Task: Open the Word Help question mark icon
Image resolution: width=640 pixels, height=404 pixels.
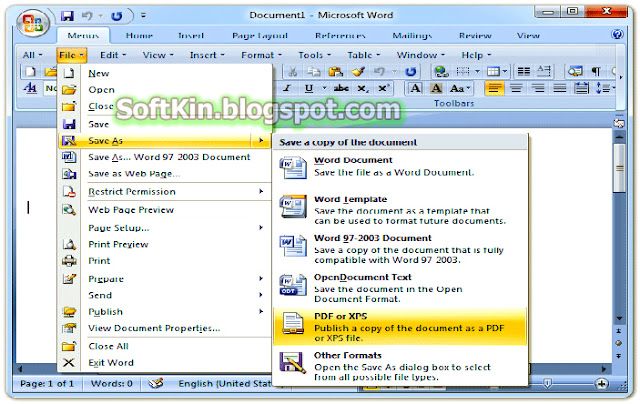Action: click(x=617, y=34)
